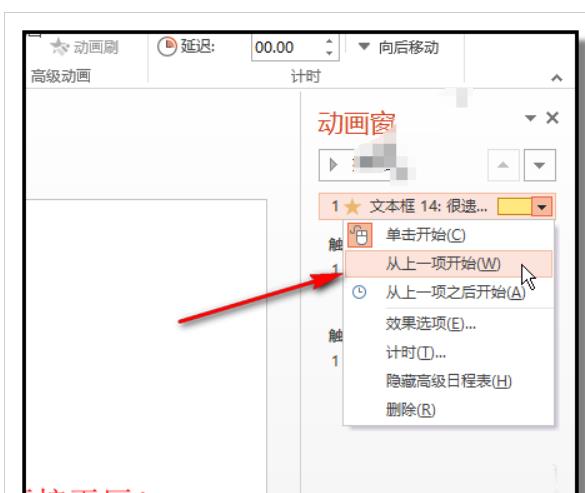Select animation item 文本框 14
Screen dimensions: 585x493
[437, 206]
